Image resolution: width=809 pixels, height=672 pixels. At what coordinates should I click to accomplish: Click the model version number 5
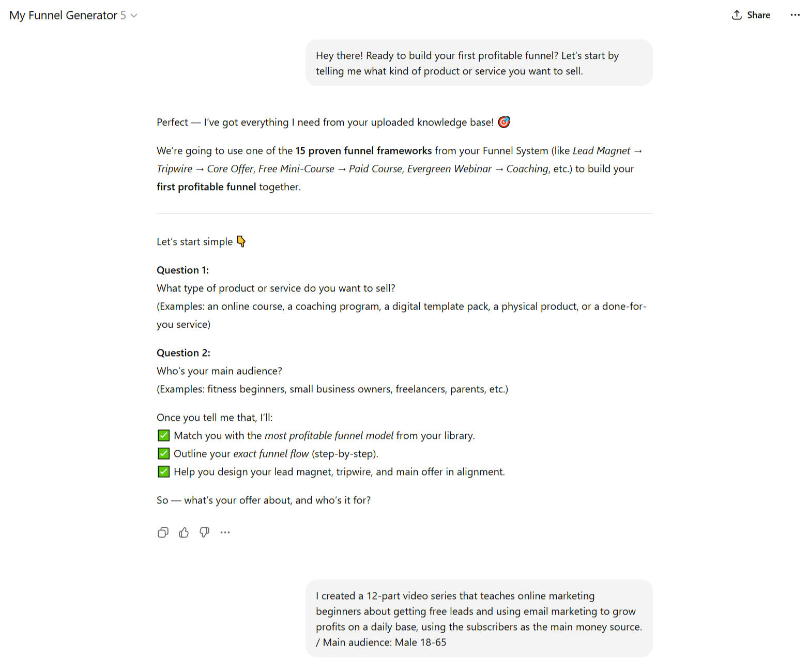(123, 16)
